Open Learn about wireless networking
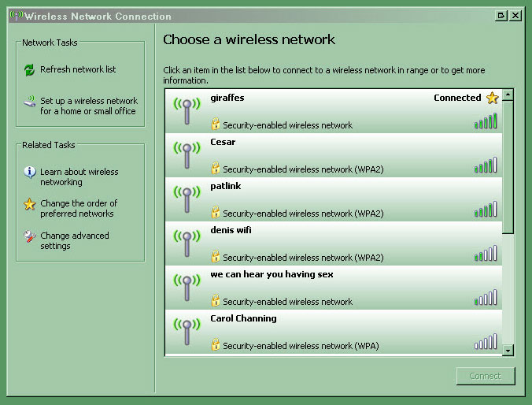This screenshot has height=405, width=532. tap(79, 176)
